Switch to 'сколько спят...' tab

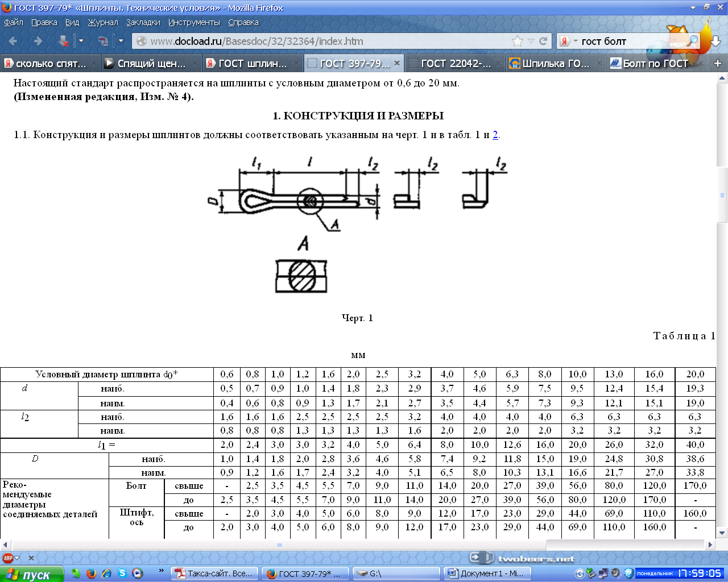[x=51, y=63]
